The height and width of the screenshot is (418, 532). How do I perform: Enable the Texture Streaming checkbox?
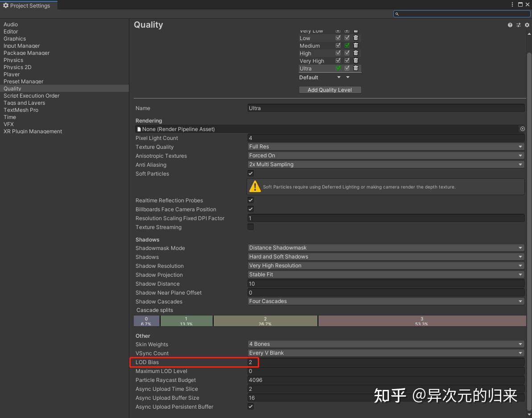point(251,227)
